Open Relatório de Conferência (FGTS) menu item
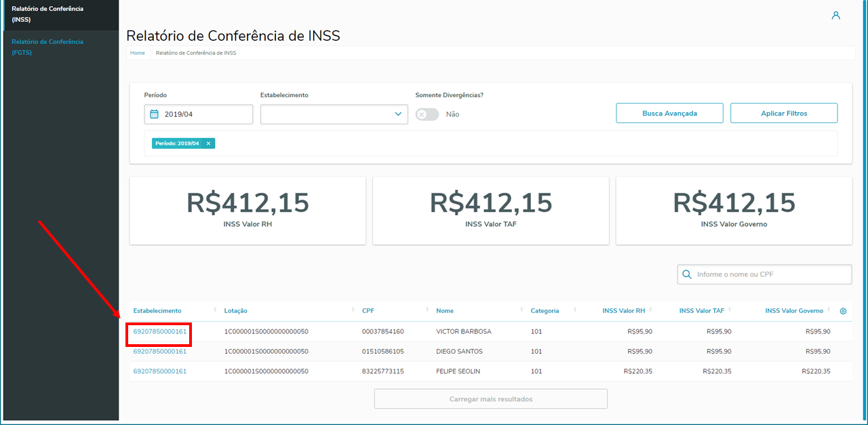 (47, 47)
